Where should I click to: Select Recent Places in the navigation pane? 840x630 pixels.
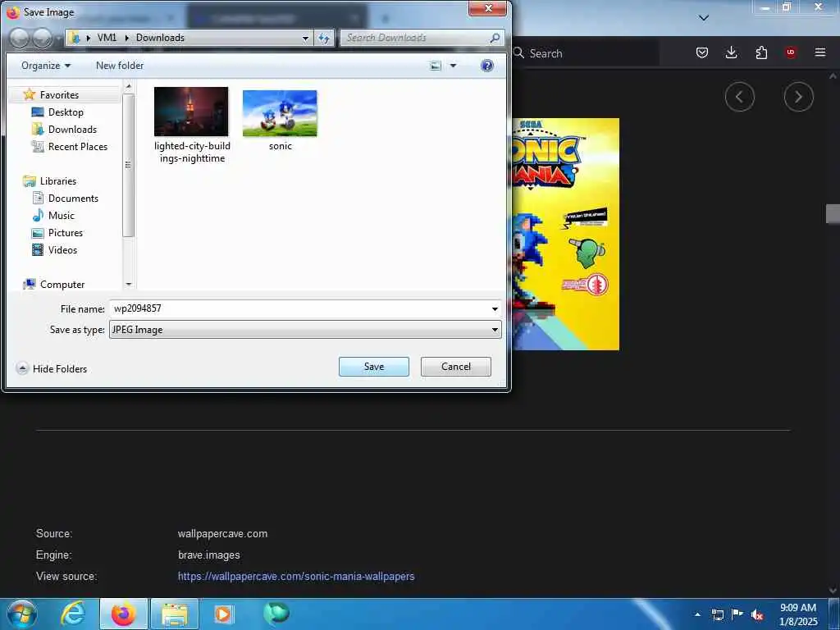click(78, 146)
